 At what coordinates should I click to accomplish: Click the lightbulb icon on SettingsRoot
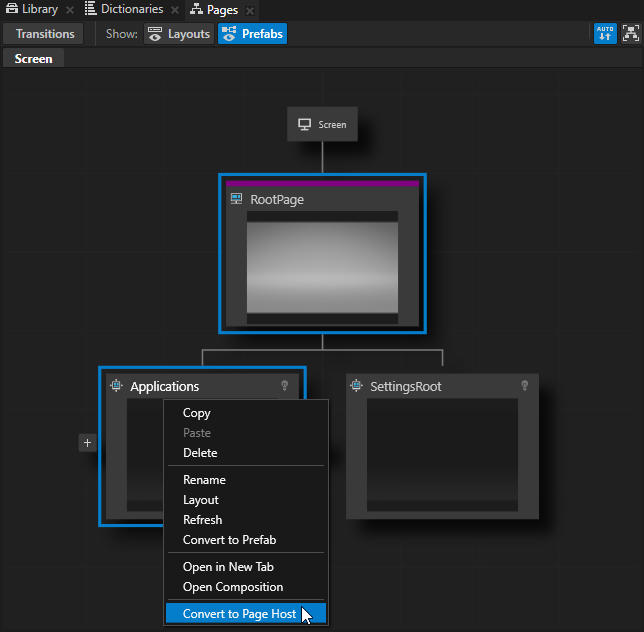pyautogui.click(x=524, y=386)
